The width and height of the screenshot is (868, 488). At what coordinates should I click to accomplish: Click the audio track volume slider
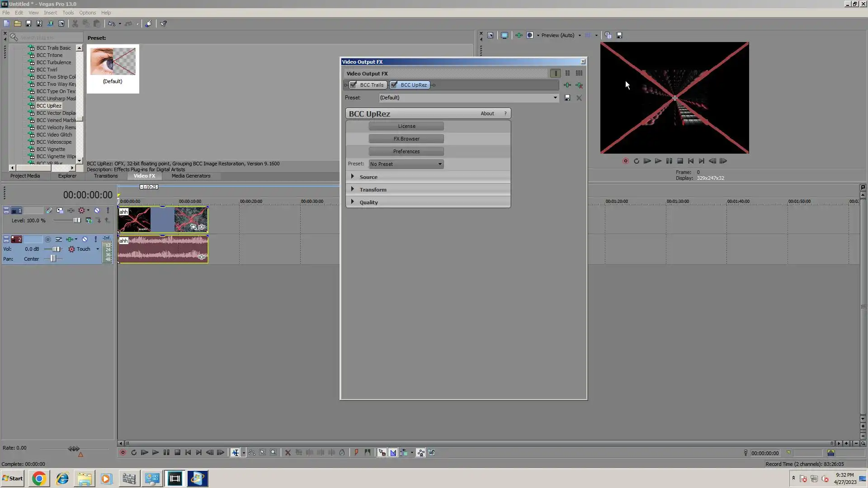(56, 249)
